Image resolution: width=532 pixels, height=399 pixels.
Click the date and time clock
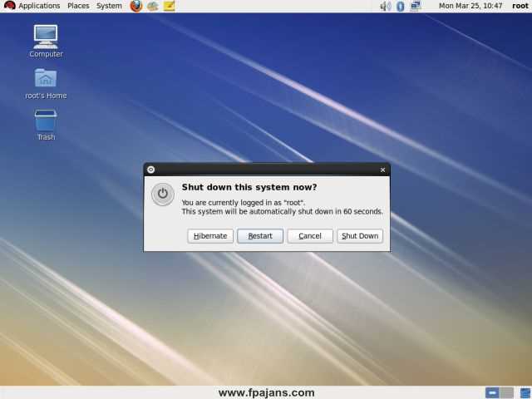tap(470, 6)
